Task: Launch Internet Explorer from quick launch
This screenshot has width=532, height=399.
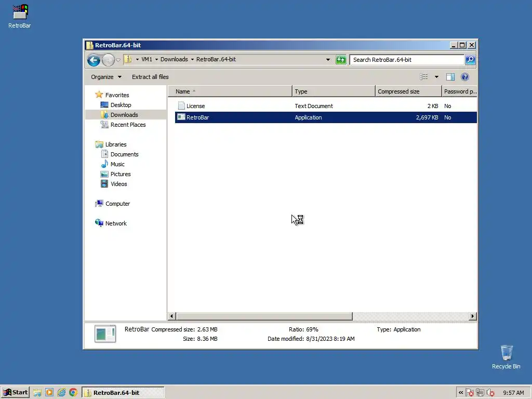Action: [61, 393]
